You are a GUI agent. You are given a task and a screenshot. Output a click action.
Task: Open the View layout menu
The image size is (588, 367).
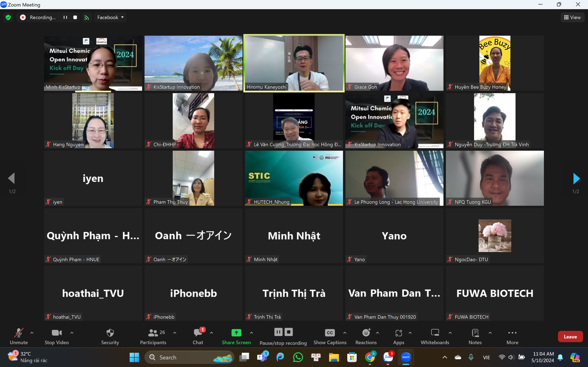(572, 17)
